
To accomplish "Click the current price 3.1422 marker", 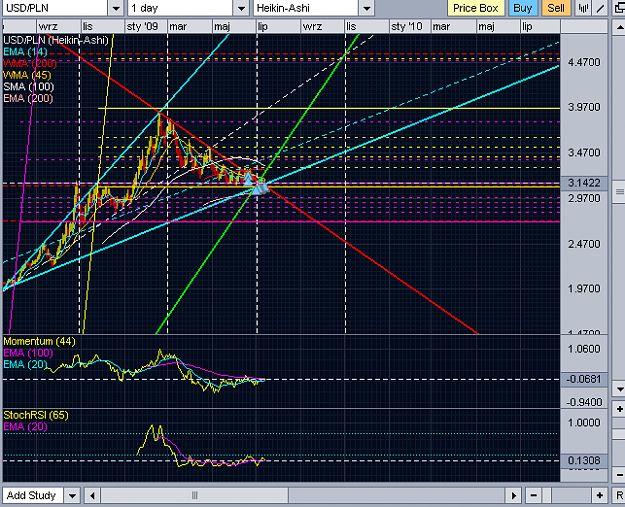I will (x=584, y=183).
